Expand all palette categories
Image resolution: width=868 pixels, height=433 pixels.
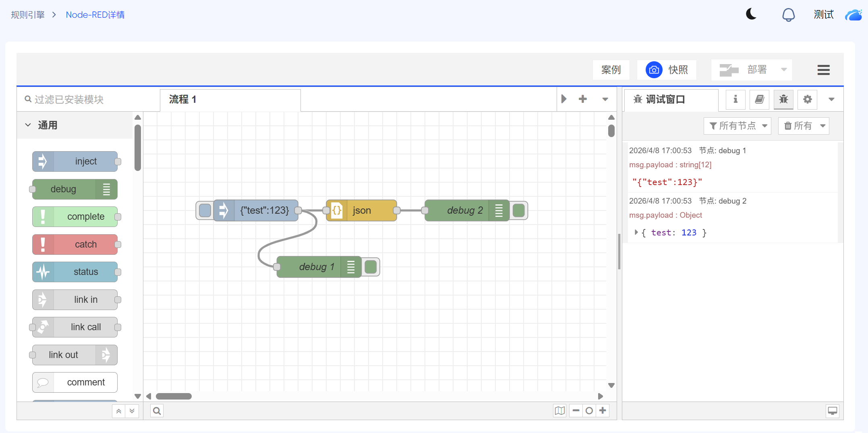point(132,411)
